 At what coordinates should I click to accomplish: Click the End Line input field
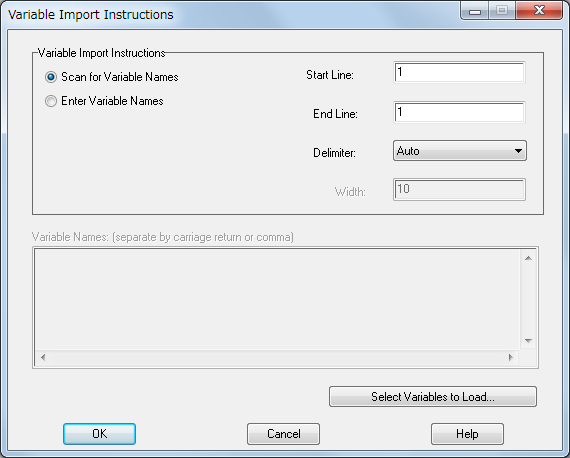[459, 112]
